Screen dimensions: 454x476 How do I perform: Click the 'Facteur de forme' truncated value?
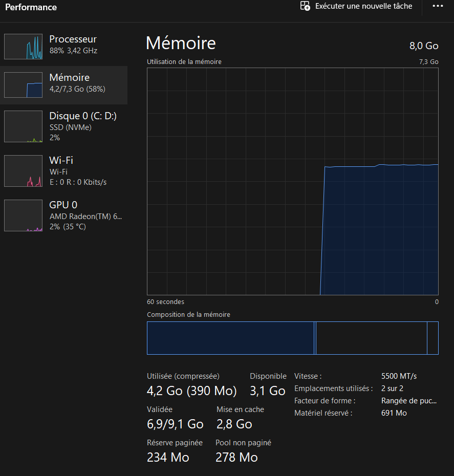[409, 401]
